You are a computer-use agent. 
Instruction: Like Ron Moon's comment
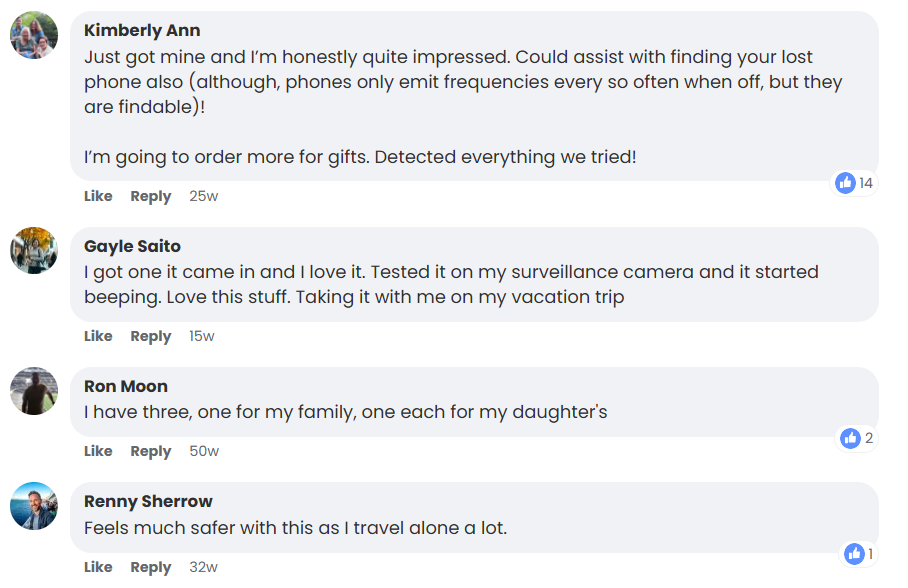(98, 451)
